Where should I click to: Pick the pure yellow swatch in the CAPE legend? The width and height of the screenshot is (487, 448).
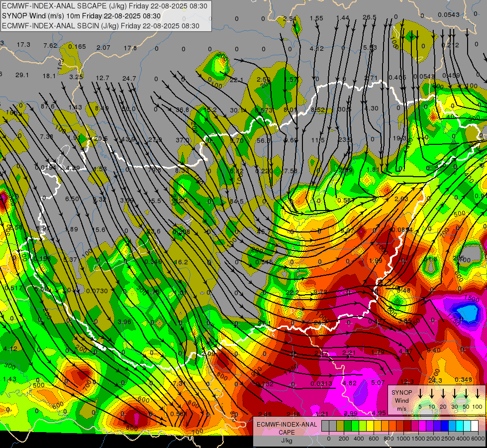370,426
